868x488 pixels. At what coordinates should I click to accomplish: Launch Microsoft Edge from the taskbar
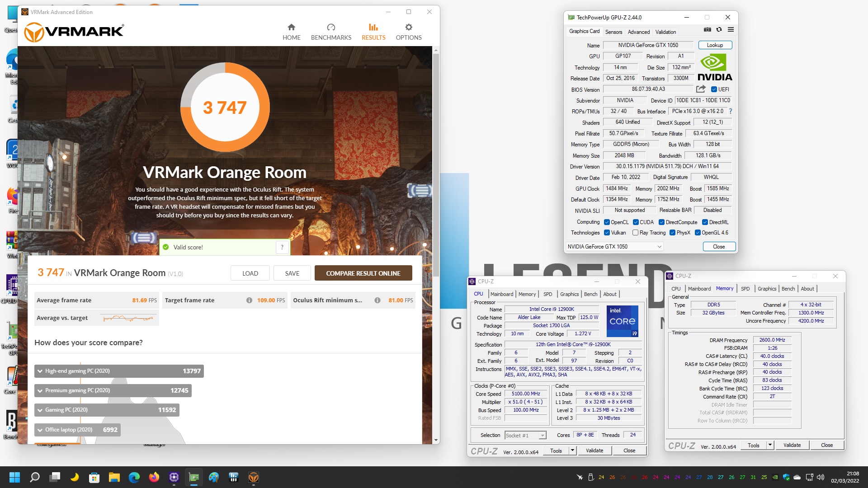click(134, 477)
